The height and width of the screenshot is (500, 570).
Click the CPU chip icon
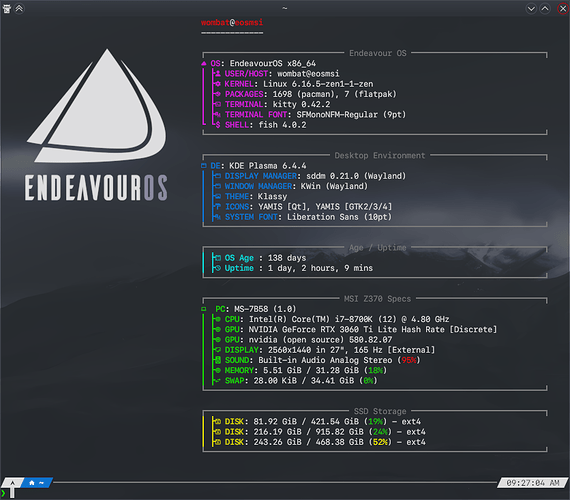[x=218, y=319]
